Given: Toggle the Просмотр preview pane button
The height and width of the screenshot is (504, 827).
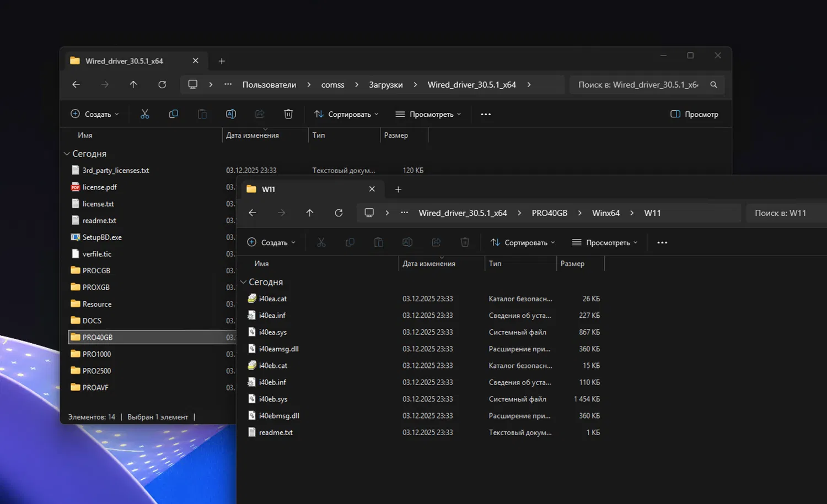Looking at the screenshot, I should [694, 114].
